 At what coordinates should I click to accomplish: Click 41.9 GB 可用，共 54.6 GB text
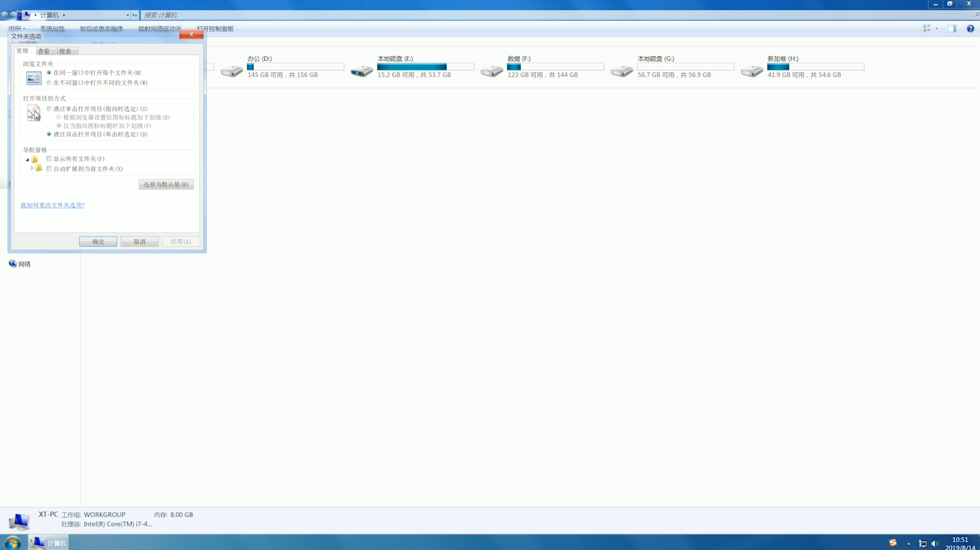[804, 75]
